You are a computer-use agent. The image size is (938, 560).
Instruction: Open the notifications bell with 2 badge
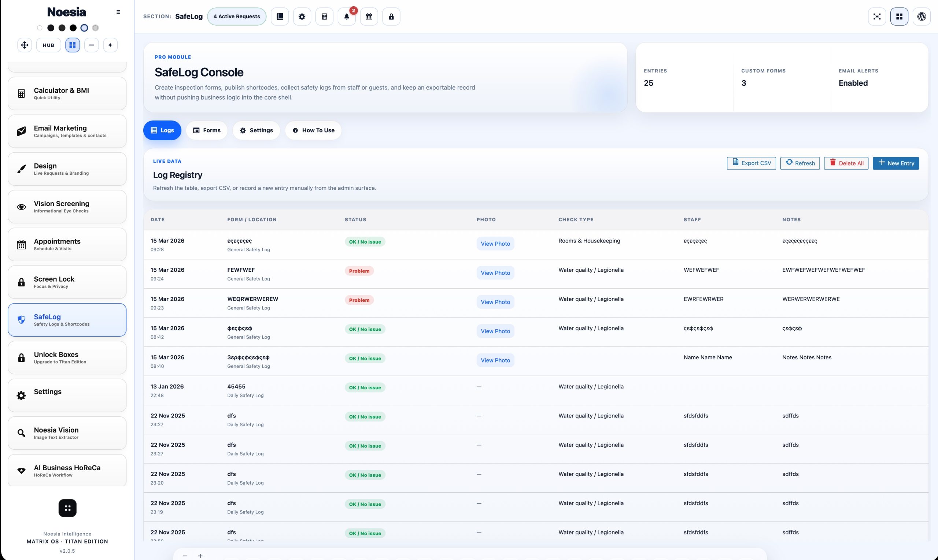click(347, 16)
